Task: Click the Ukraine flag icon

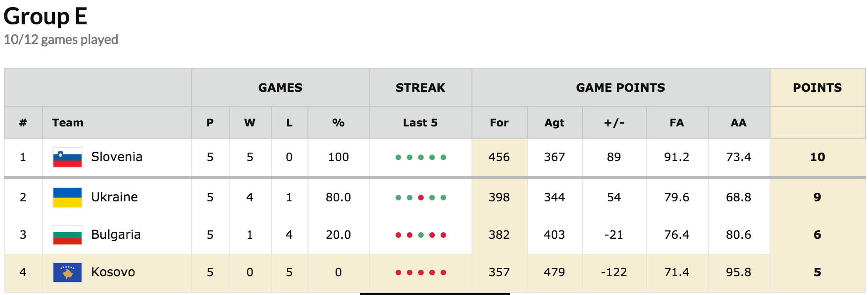Action: click(x=67, y=197)
